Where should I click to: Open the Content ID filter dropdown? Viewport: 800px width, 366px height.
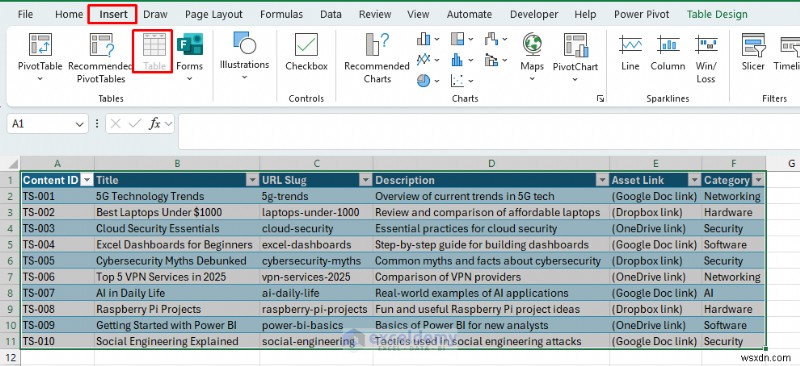click(x=87, y=180)
